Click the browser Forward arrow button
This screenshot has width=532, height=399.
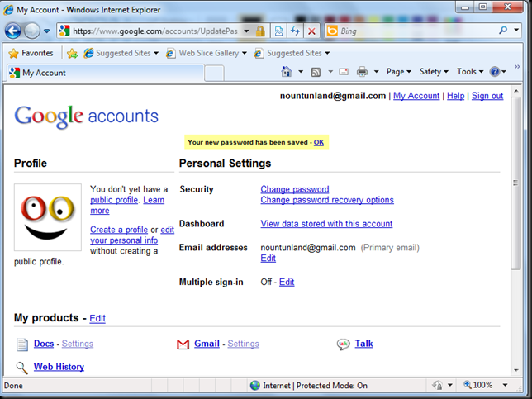point(32,31)
